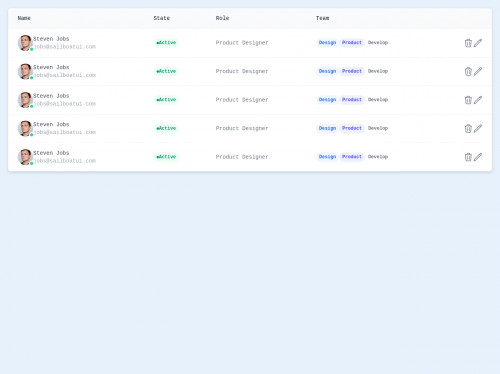This screenshot has height=374, width=500.
Task: Click the third row's Active badge
Action: coord(166,100)
